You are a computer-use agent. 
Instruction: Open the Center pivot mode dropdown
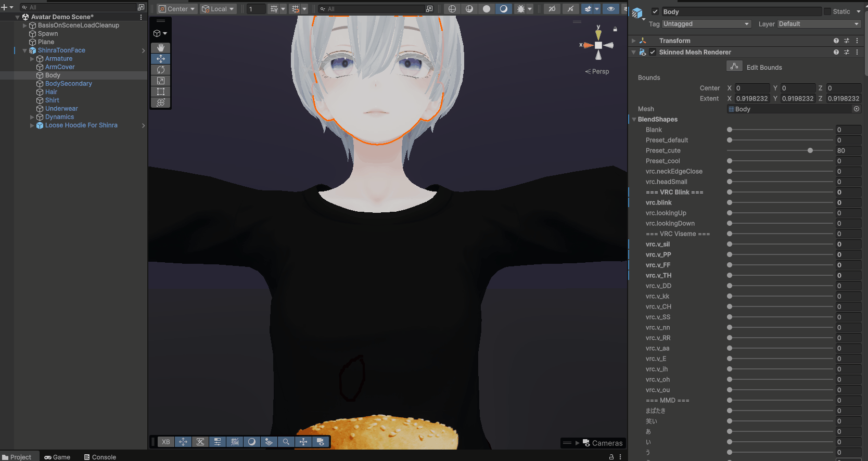coord(177,9)
